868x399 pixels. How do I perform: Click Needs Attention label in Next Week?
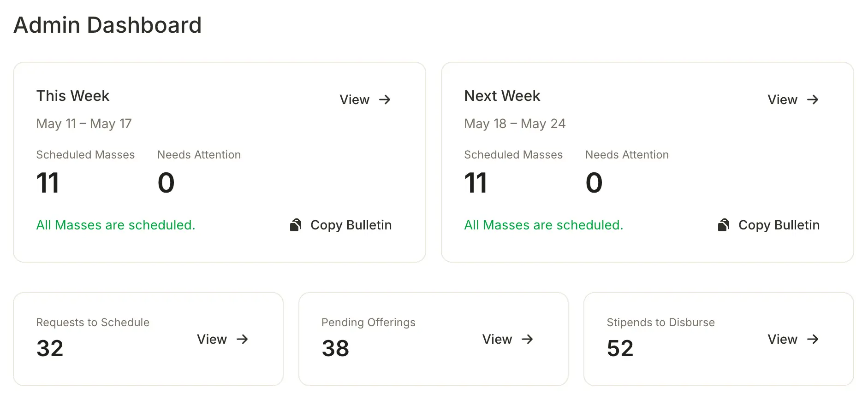point(627,155)
